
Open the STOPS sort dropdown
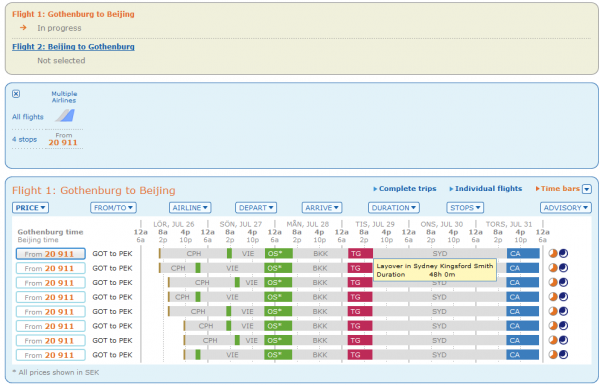(465, 208)
